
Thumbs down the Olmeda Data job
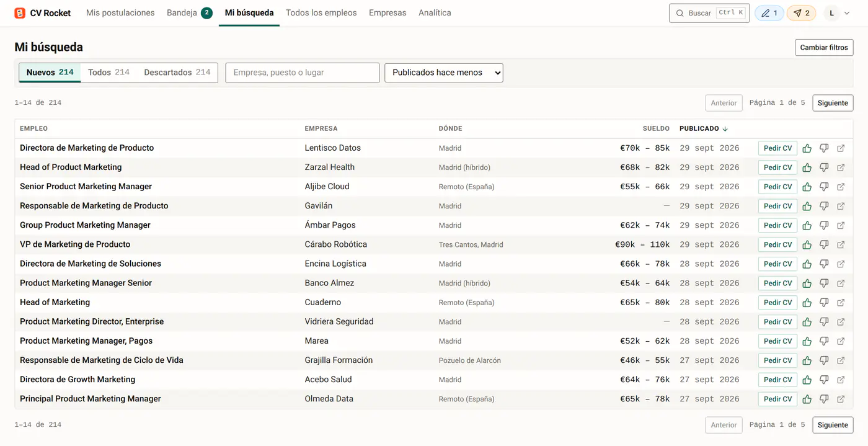click(824, 398)
